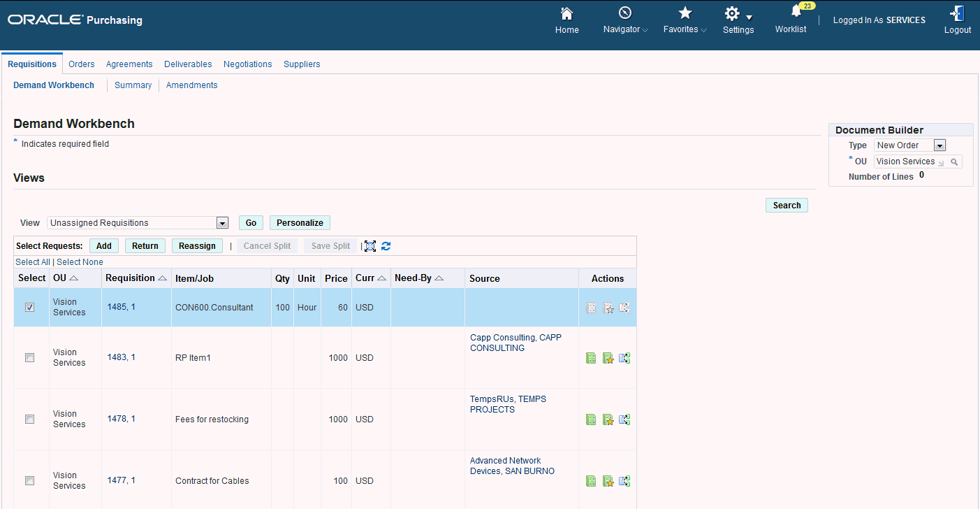Image resolution: width=980 pixels, height=509 pixels.
Task: Click the starred document icon for Contract for Cables
Action: (608, 481)
